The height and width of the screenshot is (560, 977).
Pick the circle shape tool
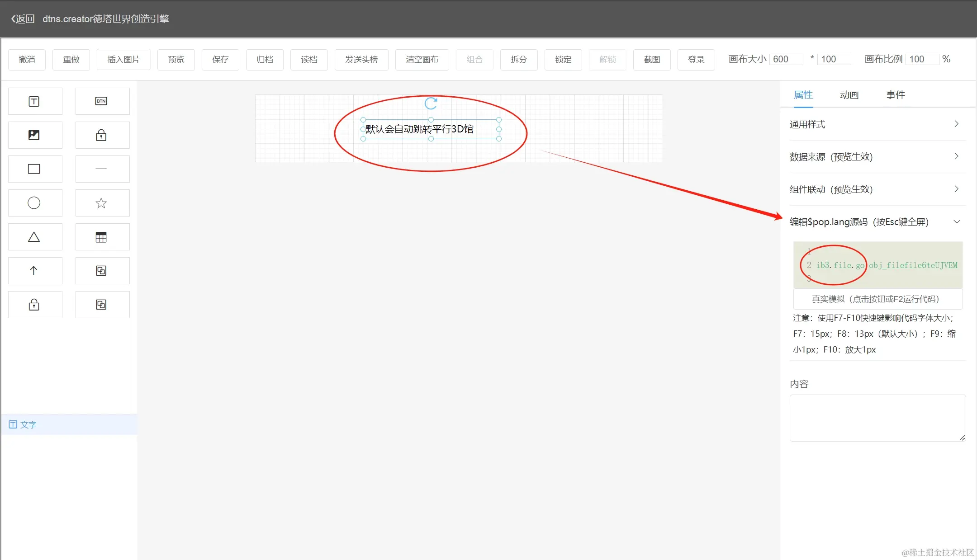pos(34,203)
